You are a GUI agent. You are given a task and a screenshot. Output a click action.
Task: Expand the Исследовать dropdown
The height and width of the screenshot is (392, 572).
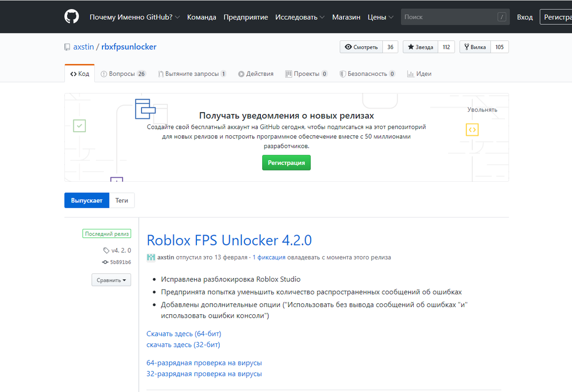click(x=300, y=17)
